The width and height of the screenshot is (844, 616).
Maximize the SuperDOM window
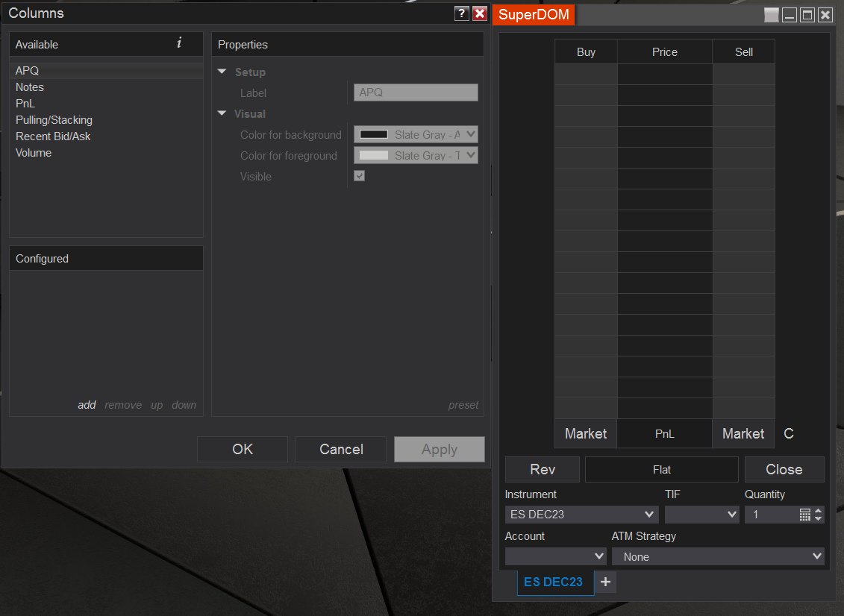[x=807, y=15]
